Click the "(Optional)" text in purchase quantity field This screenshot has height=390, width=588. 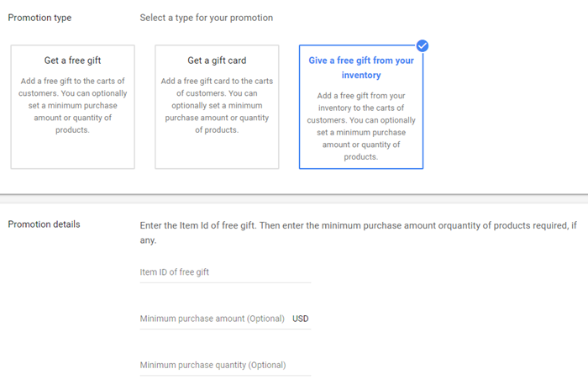point(267,365)
